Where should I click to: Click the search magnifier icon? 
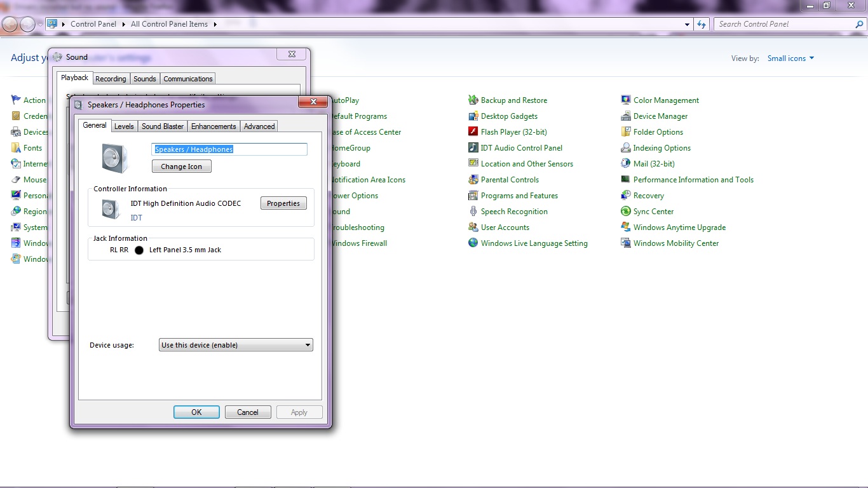point(860,24)
